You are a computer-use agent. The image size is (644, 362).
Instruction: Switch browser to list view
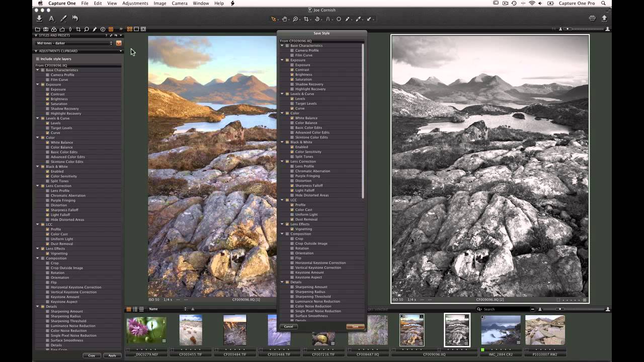[x=135, y=309]
